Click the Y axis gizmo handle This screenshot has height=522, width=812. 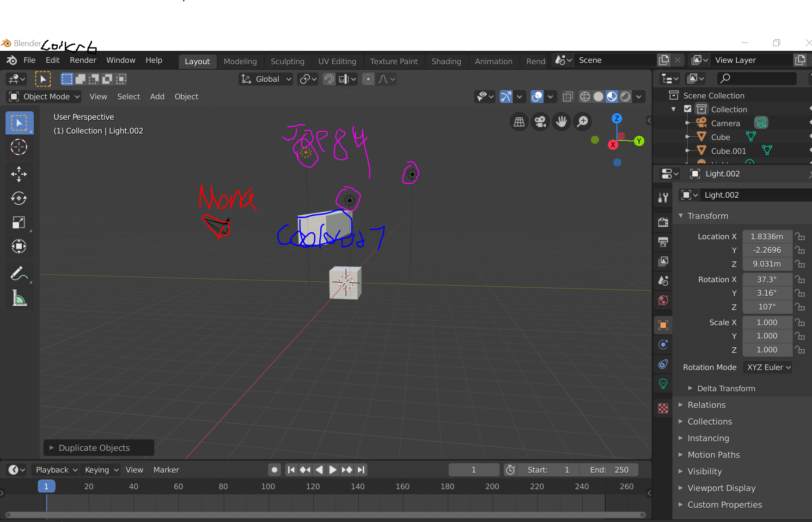coord(639,141)
